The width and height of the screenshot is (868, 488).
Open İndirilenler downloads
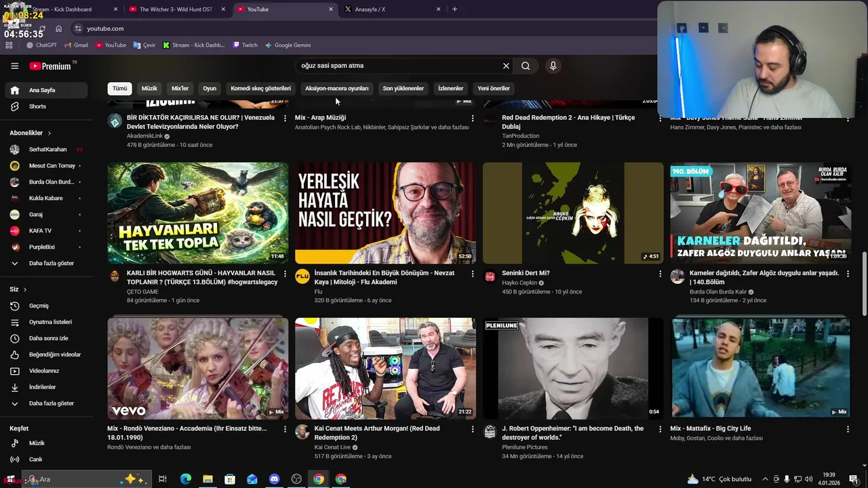43,387
